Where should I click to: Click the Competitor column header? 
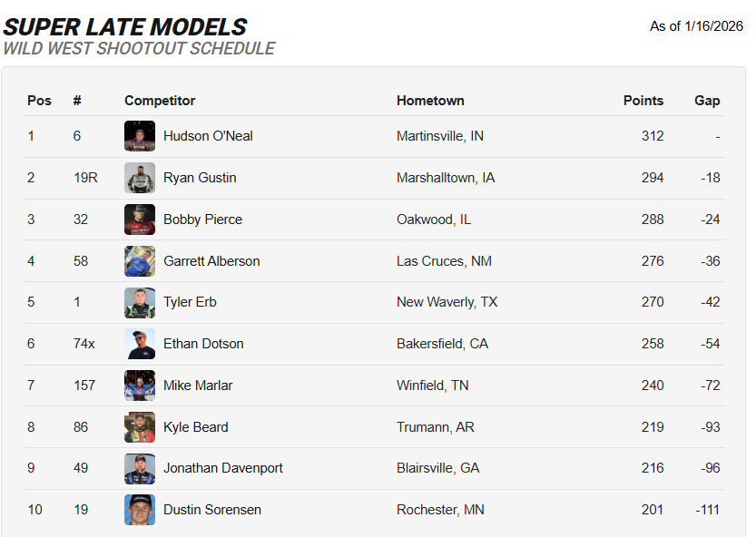point(160,101)
